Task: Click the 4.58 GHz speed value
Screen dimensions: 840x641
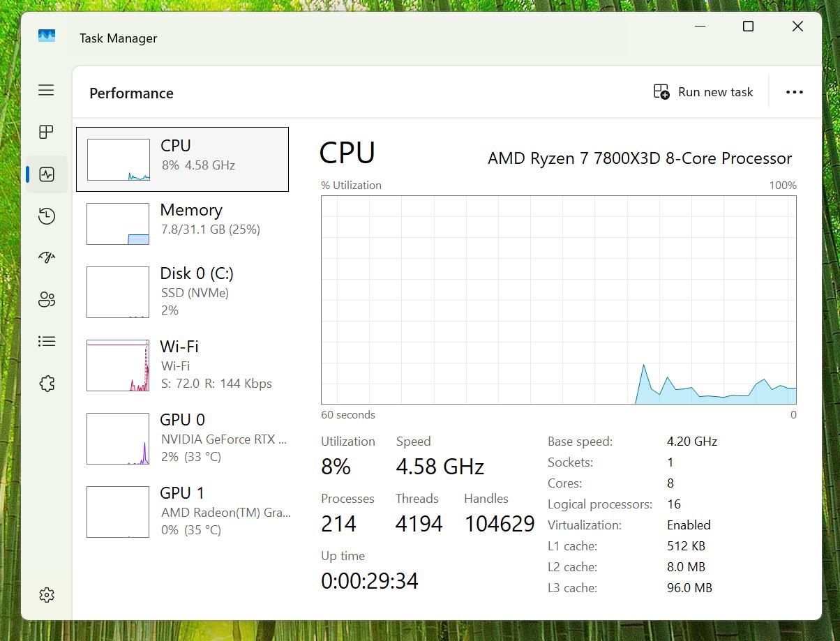Action: (440, 467)
